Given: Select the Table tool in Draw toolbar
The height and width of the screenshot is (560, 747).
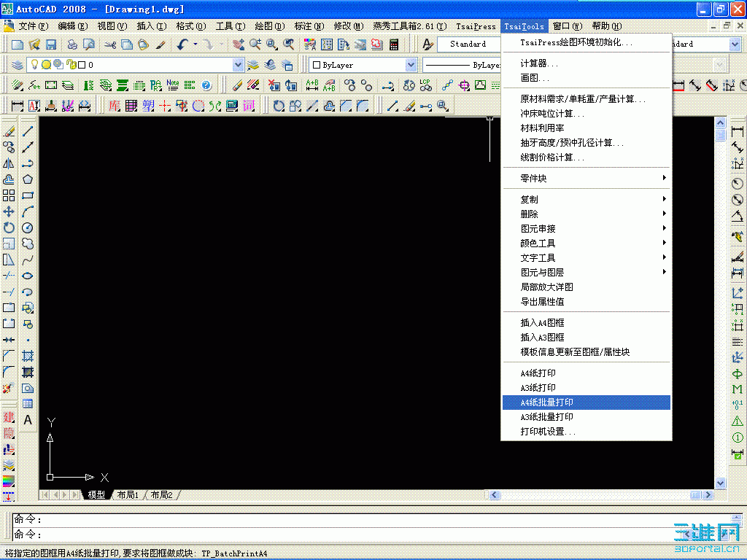Looking at the screenshot, I should point(28,404).
